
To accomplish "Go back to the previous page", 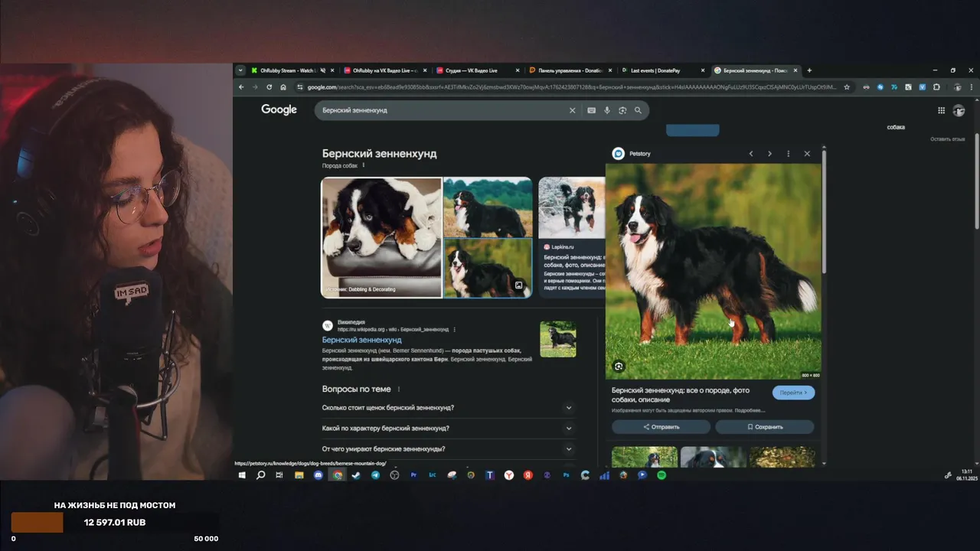I will pos(241,87).
